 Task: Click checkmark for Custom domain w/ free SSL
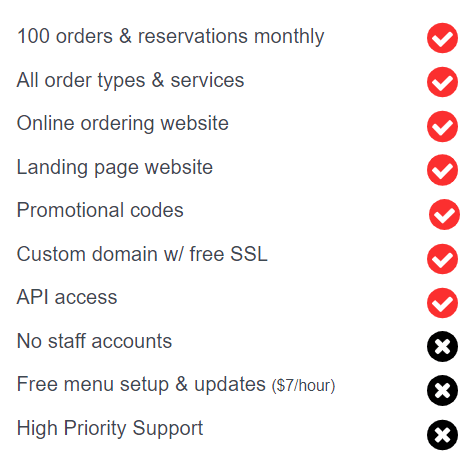click(442, 259)
